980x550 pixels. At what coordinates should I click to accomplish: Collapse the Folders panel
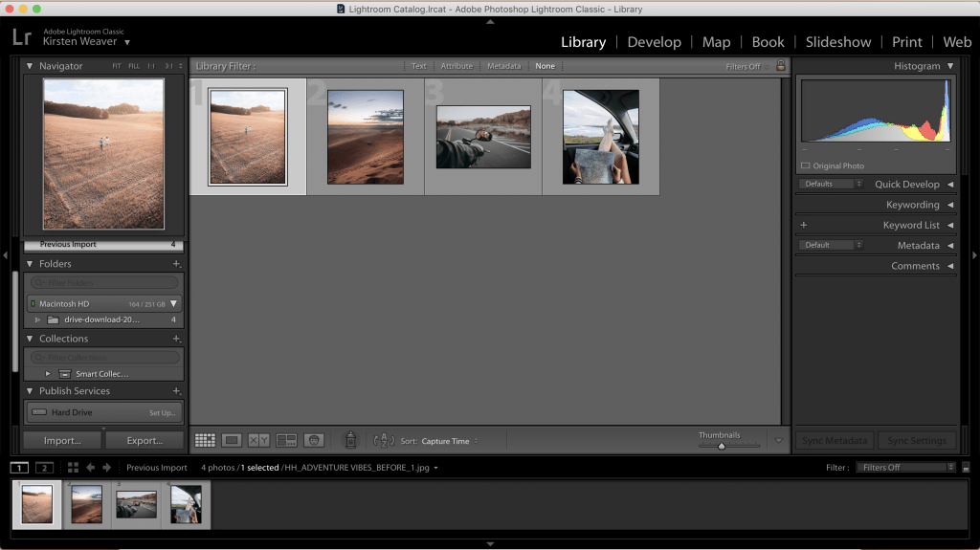click(x=30, y=264)
